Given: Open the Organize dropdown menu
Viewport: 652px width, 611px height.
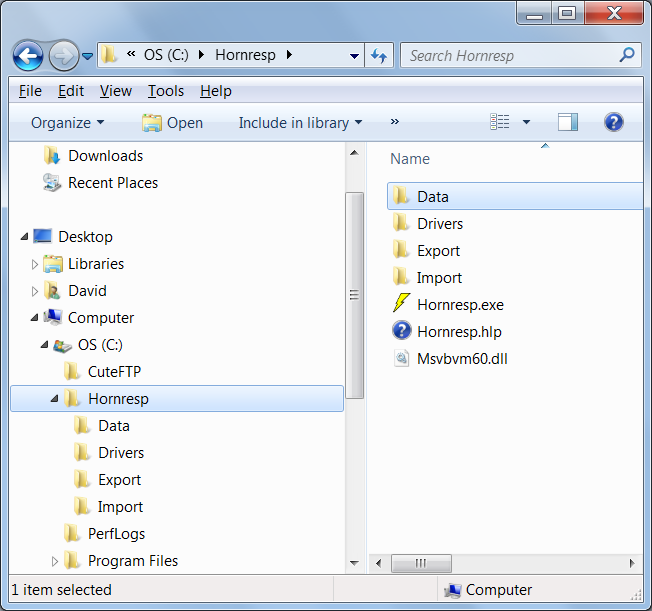Looking at the screenshot, I should click(67, 123).
